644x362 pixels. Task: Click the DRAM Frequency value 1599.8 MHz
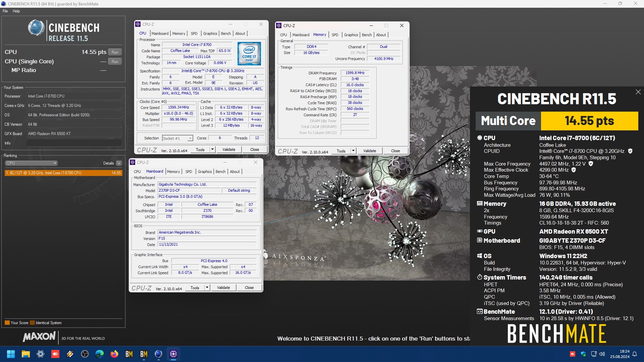point(355,73)
